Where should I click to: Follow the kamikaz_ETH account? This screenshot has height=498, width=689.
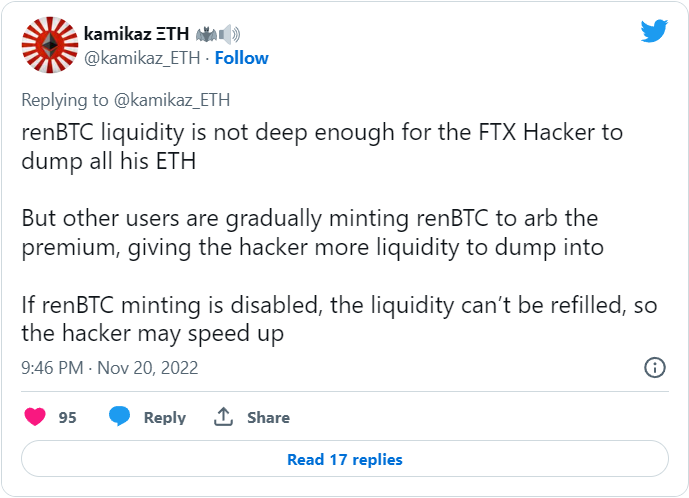tap(241, 58)
